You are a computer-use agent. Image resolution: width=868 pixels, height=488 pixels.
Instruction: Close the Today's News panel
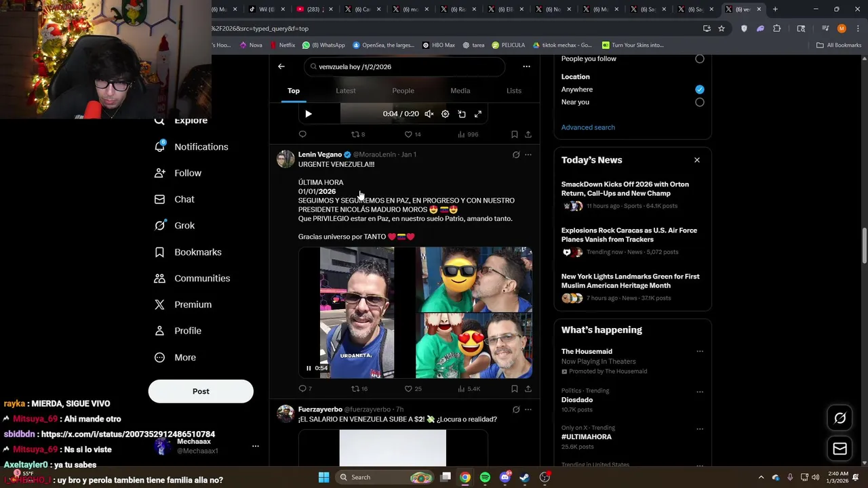click(x=696, y=160)
